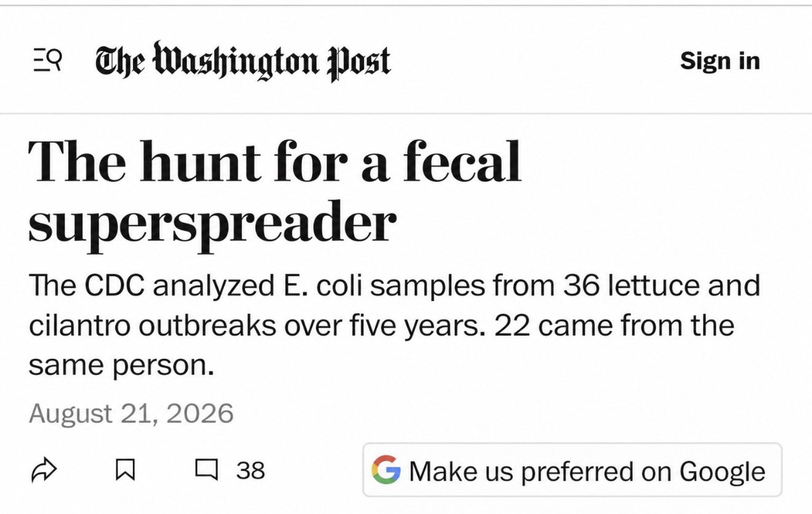Image resolution: width=812 pixels, height=514 pixels.
Task: Open the headline The hunt for a fecal superspreader
Action: tap(275, 192)
